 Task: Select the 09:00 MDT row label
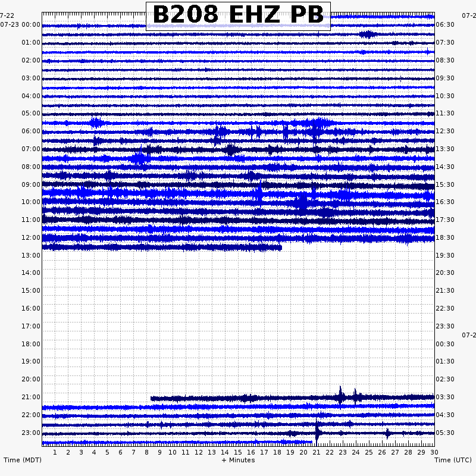pos(31,185)
